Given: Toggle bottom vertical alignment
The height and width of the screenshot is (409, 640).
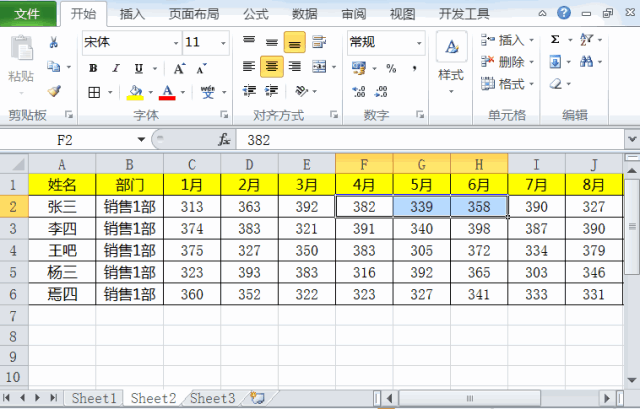Looking at the screenshot, I should (295, 42).
